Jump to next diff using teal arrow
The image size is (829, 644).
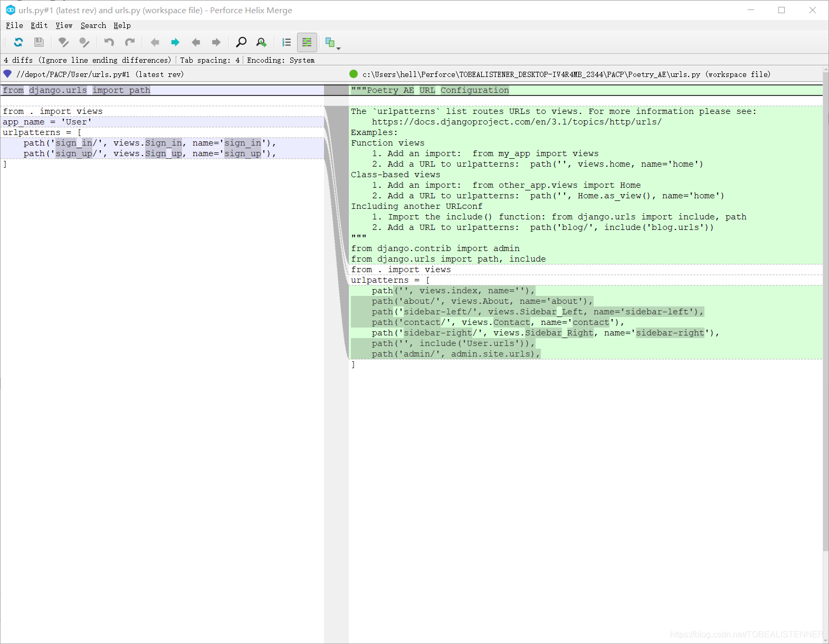point(175,42)
